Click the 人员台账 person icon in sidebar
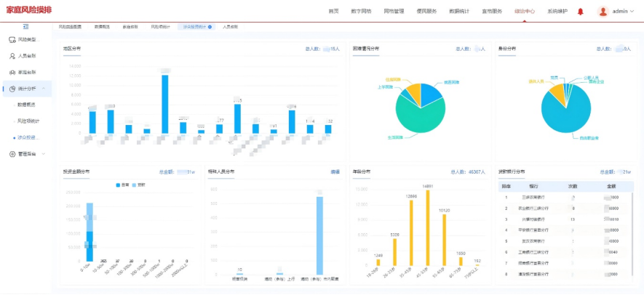The image size is (644, 295). pos(12,56)
